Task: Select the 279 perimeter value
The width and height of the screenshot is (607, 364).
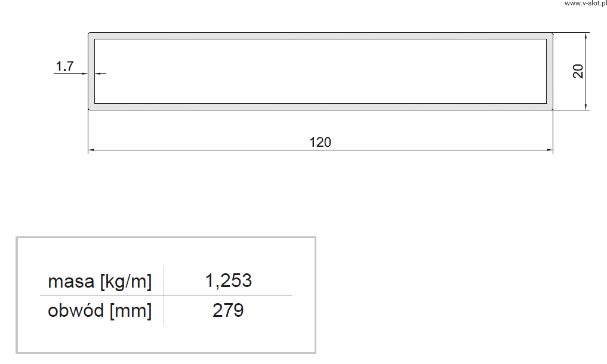Action: [228, 311]
